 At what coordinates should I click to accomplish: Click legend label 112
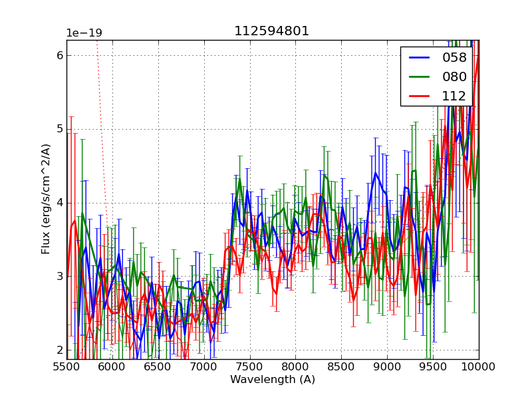tap(454, 96)
